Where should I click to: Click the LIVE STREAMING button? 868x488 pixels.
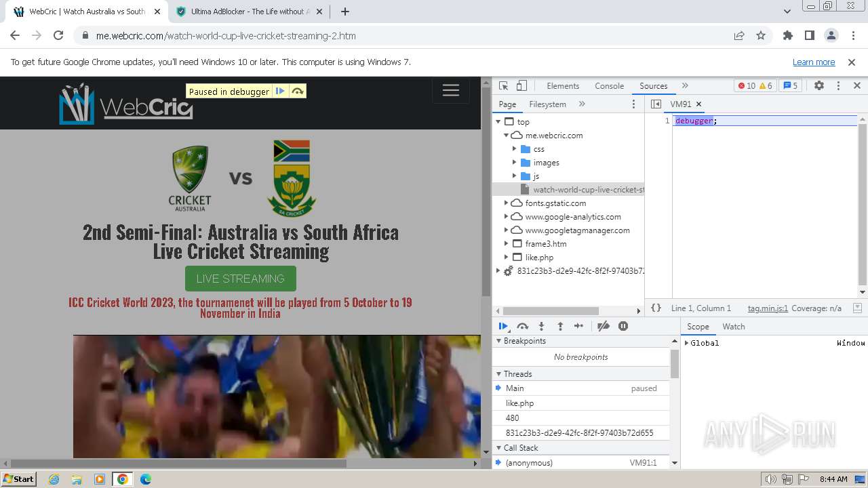click(x=241, y=279)
